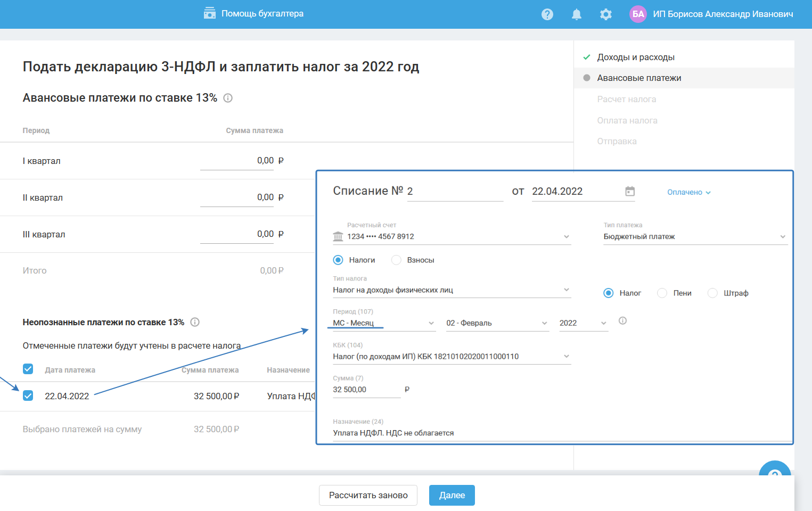Select the Штраф radio option
This screenshot has height=511, width=812.
pos(712,293)
